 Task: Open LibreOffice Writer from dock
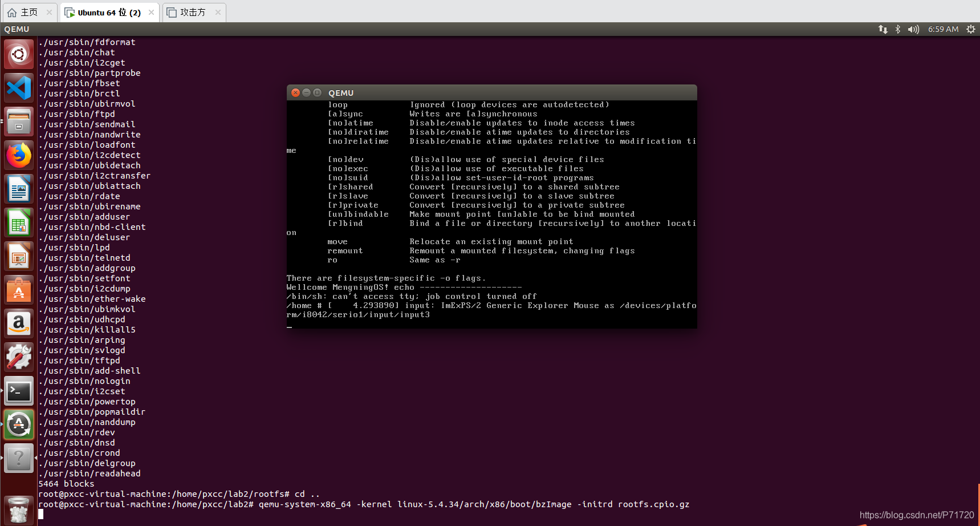click(19, 189)
